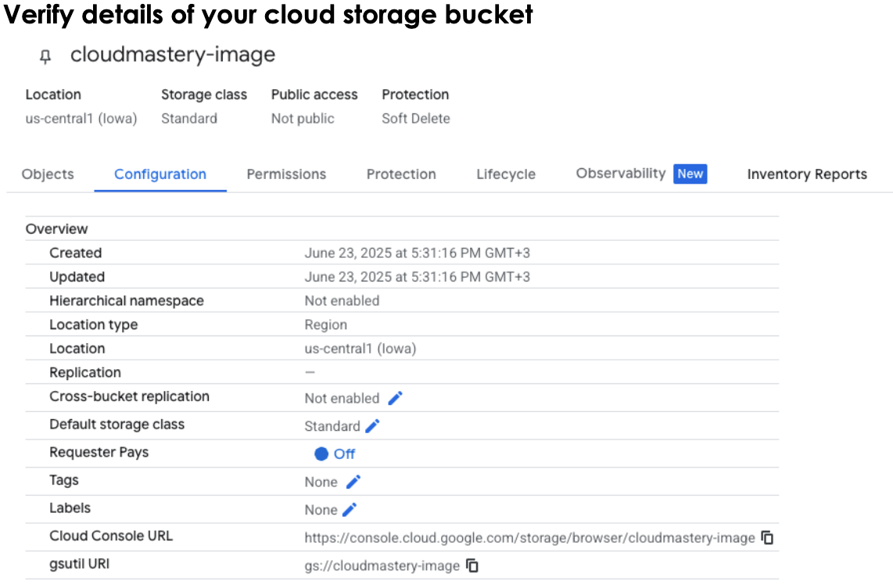Image resolution: width=893 pixels, height=588 pixels.
Task: Copy the Cloud Console URL
Action: [767, 538]
